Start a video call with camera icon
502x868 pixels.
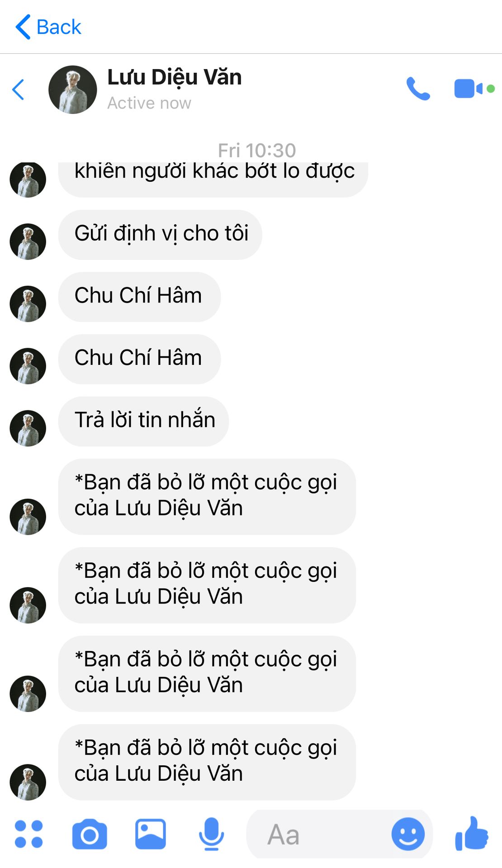point(469,89)
